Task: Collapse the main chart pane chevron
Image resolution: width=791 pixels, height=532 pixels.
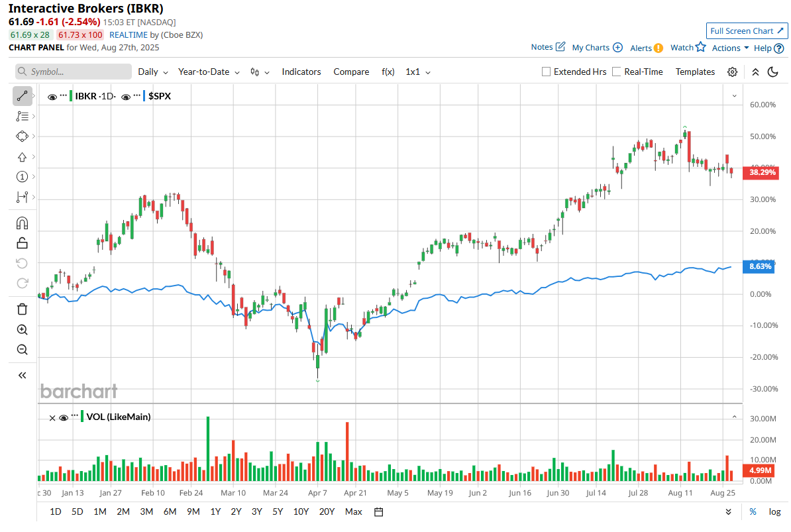Action: tap(735, 96)
